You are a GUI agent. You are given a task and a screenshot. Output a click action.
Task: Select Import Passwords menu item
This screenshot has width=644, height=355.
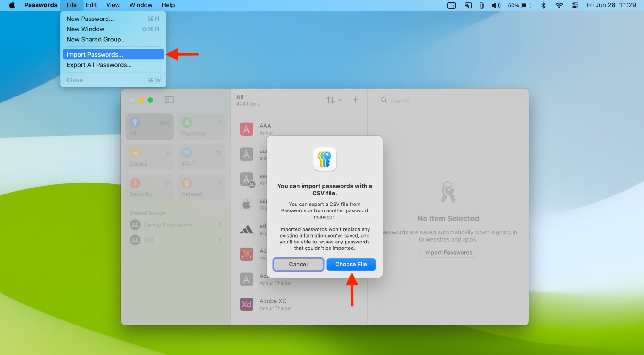pos(95,54)
